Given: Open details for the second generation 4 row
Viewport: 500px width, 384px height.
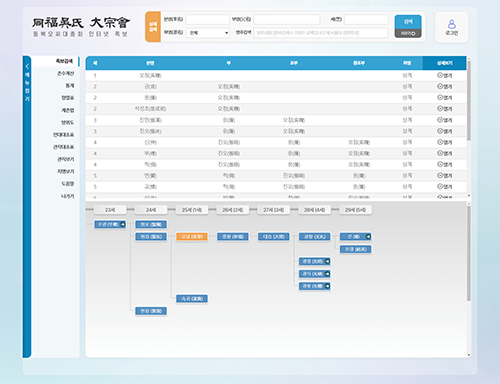Looking at the screenshot, I should 444,153.
